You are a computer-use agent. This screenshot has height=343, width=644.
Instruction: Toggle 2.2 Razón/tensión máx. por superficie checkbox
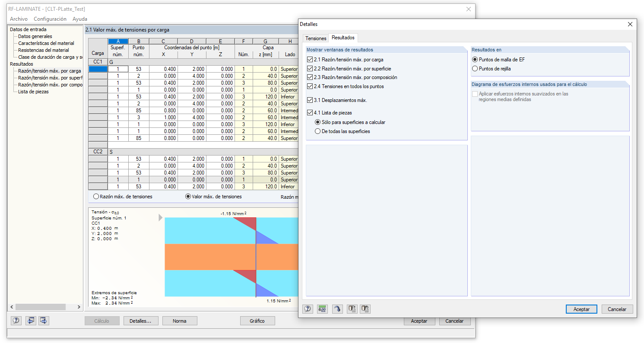coord(310,69)
